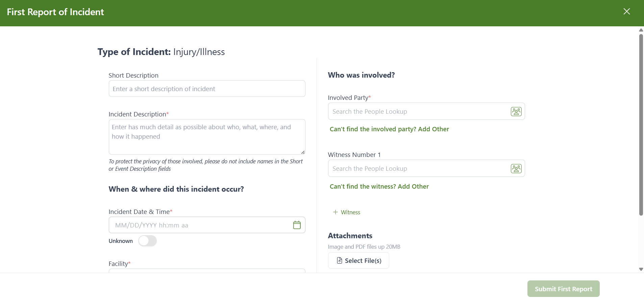644x301 pixels.
Task: Toggle the Unknown date switch
Action: 147,241
